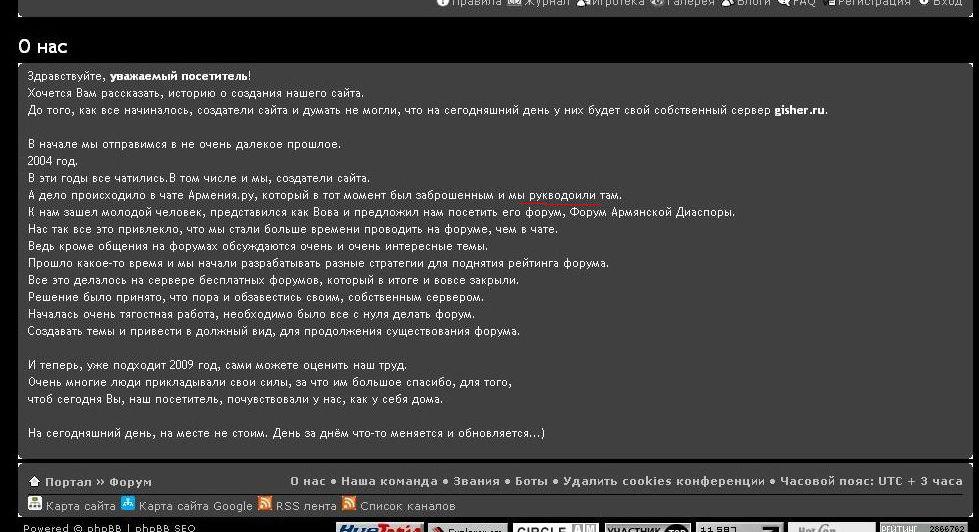This screenshot has height=532, width=979.
Task: Open the Правила page in top navigation
Action: point(476,3)
